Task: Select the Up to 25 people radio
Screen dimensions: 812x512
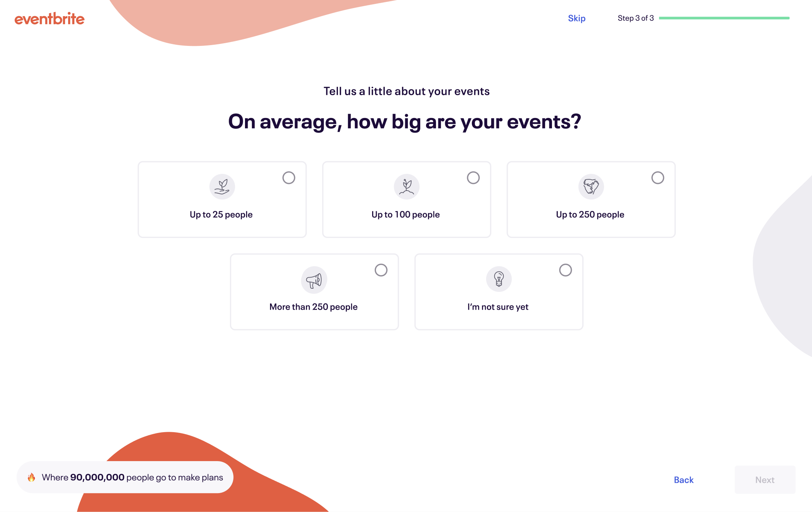Action: point(289,178)
